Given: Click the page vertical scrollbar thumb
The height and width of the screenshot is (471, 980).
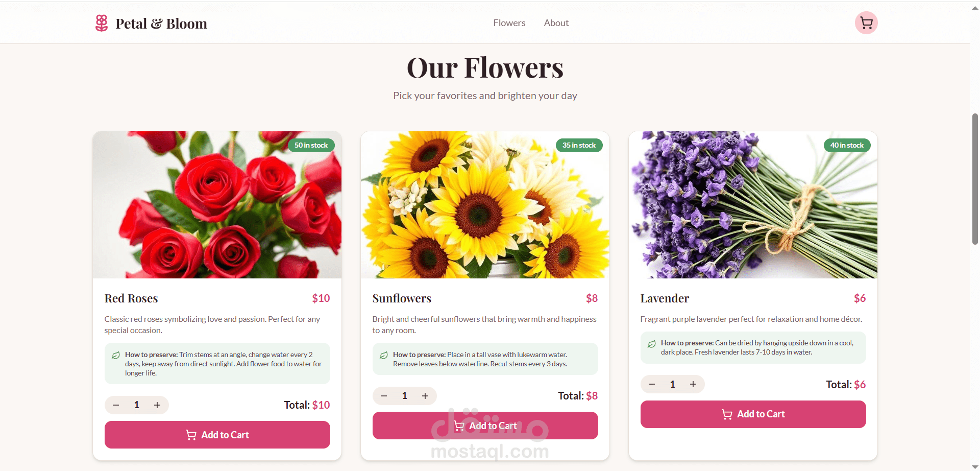Looking at the screenshot, I should click(975, 179).
